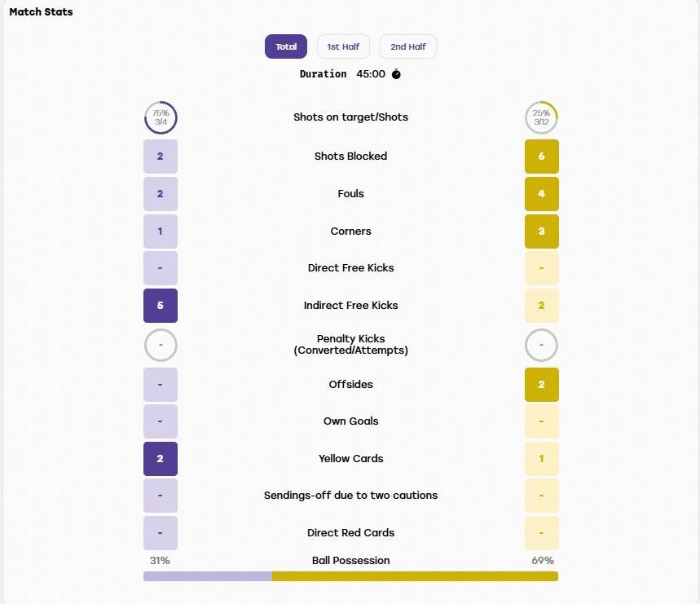The height and width of the screenshot is (604, 700).
Task: Click the yellow 4 fouls box
Action: click(x=542, y=194)
